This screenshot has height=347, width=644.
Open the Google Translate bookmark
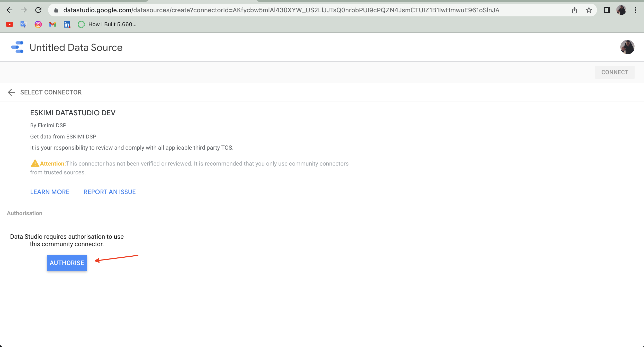click(x=24, y=24)
